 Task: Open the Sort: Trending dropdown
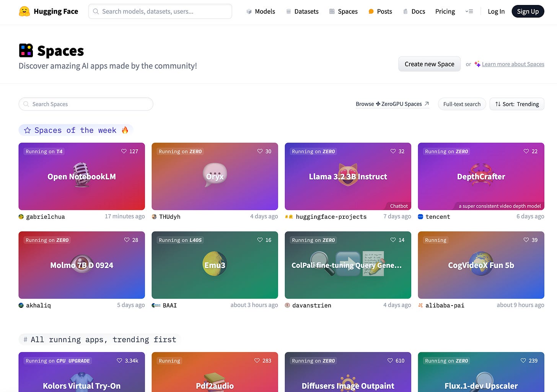coord(517,104)
